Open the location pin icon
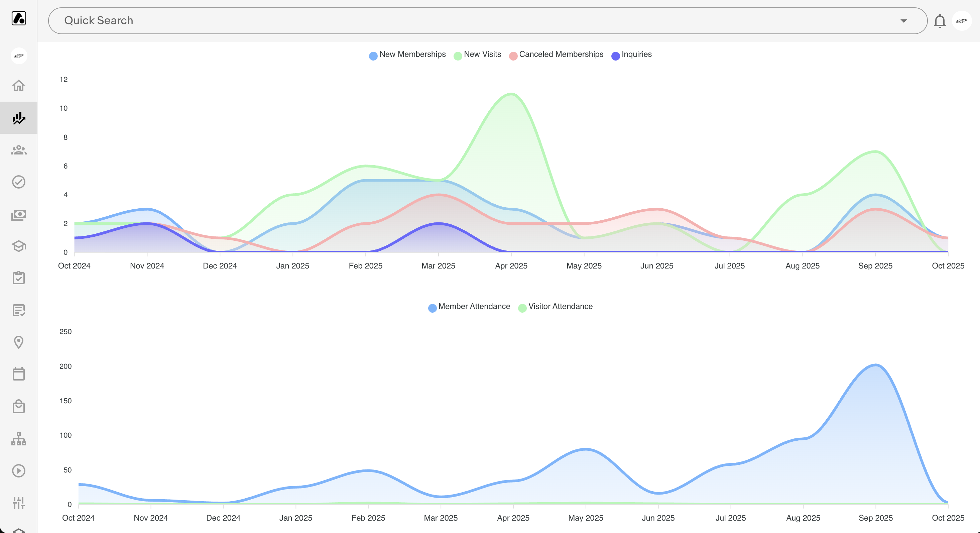Screen dimensions: 980x533 point(18,342)
